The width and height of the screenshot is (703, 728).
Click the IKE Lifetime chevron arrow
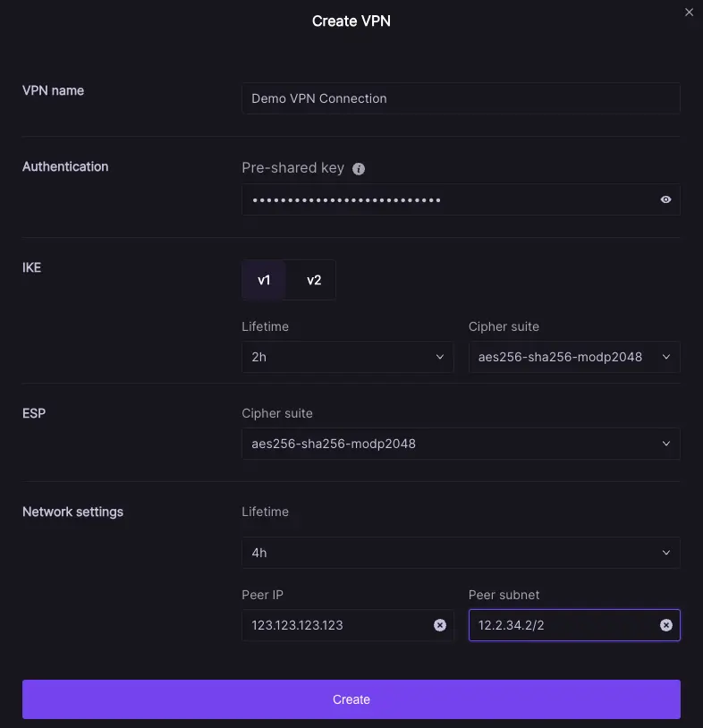pyautogui.click(x=439, y=357)
